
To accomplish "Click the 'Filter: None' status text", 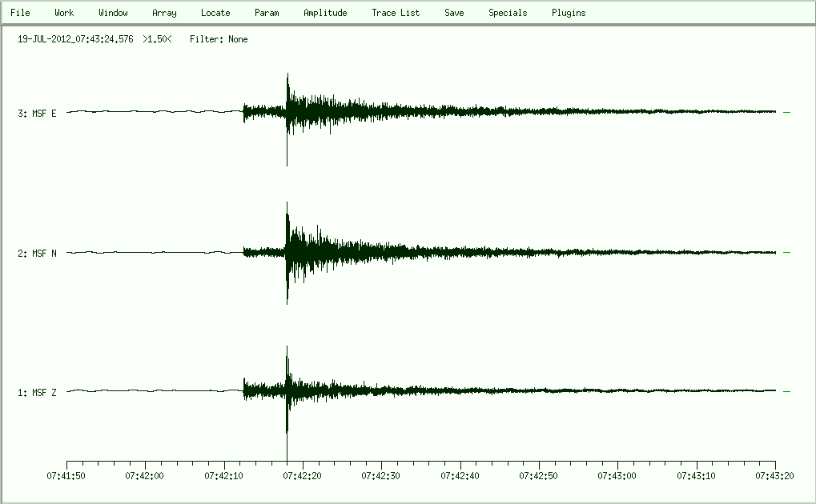I will (x=219, y=39).
